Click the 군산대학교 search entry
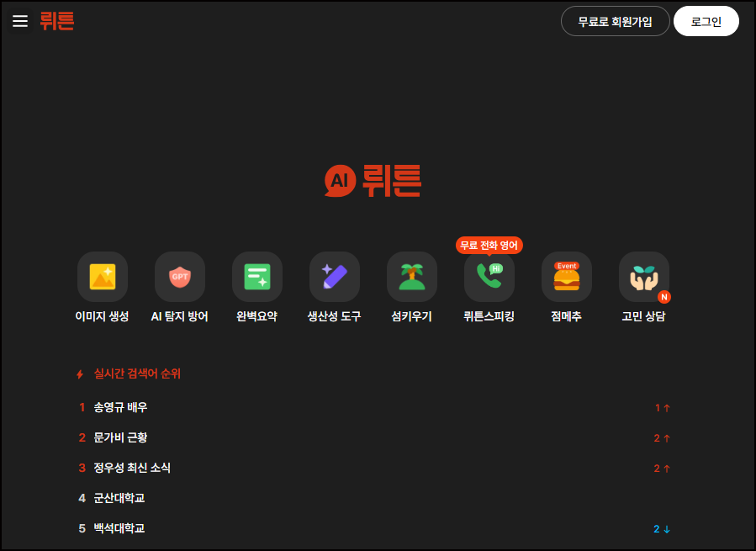The width and height of the screenshot is (756, 551). [119, 498]
